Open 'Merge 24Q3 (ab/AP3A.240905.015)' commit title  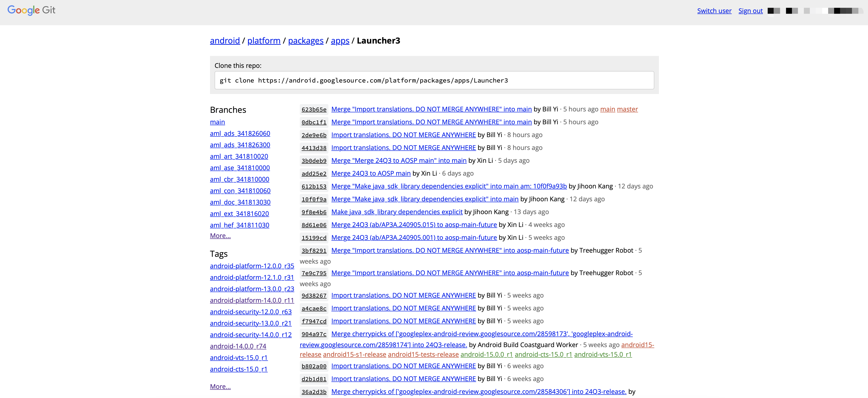pyautogui.click(x=414, y=225)
